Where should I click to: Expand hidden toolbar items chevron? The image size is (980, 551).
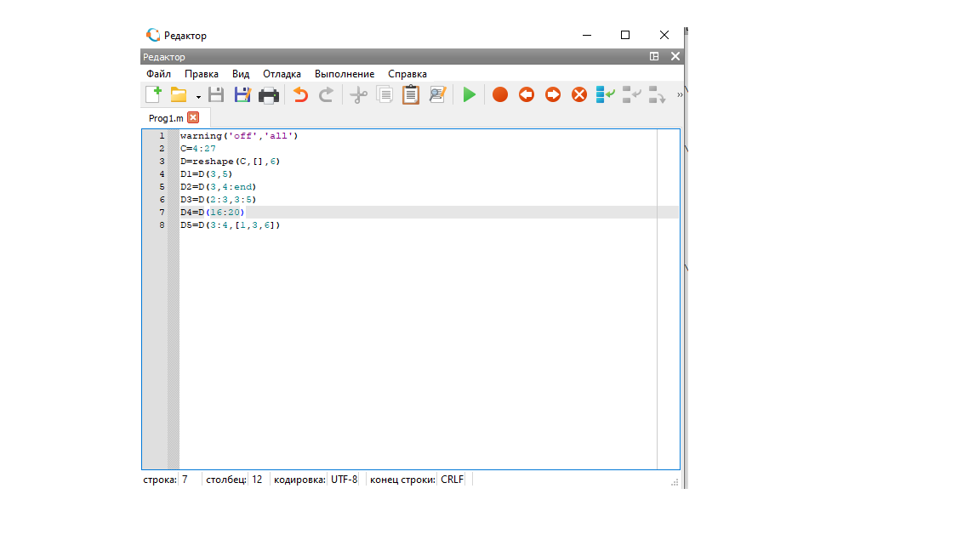coord(679,95)
